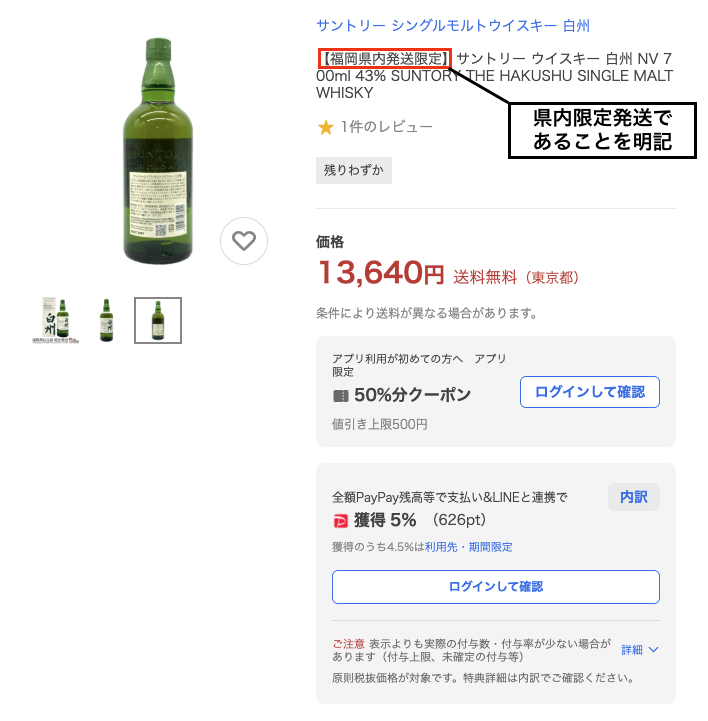Open the 利用先・期間限定 link

click(468, 547)
